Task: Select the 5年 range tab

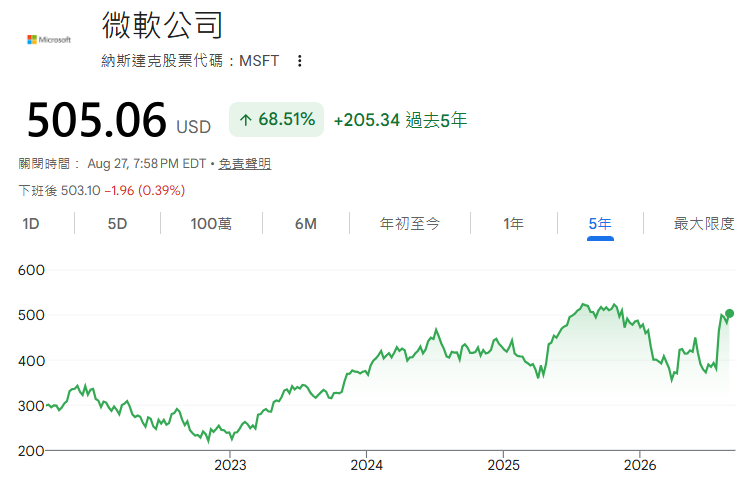Action: (x=600, y=223)
